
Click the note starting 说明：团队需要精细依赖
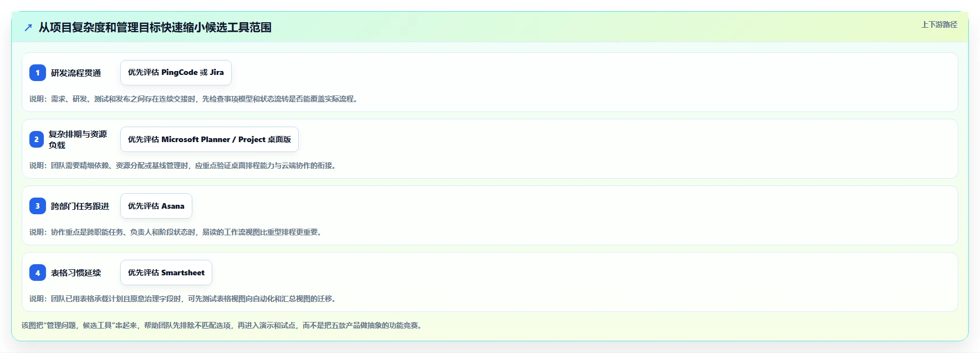(184, 165)
